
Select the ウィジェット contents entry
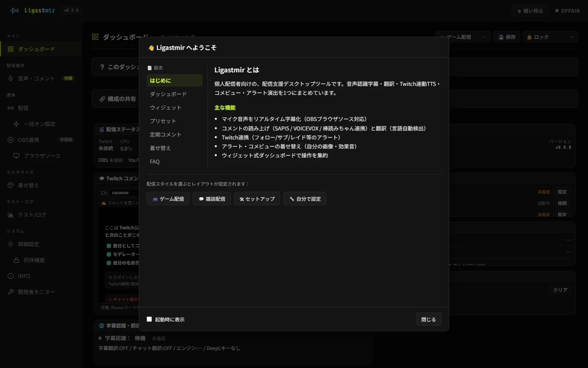(174, 108)
